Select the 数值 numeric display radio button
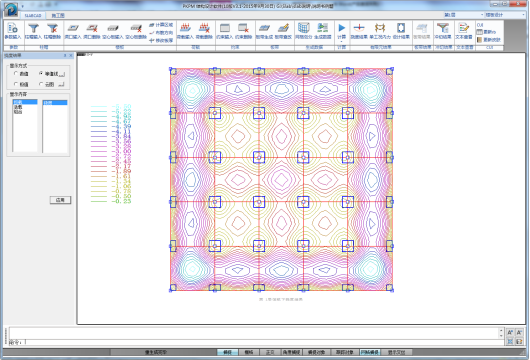This screenshot has width=530, height=360. point(16,73)
